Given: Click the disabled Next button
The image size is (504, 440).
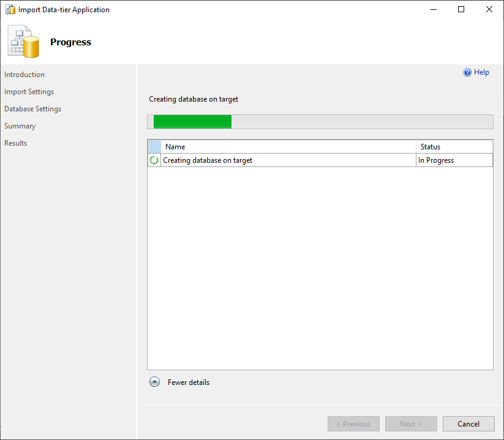Looking at the screenshot, I should (x=410, y=423).
